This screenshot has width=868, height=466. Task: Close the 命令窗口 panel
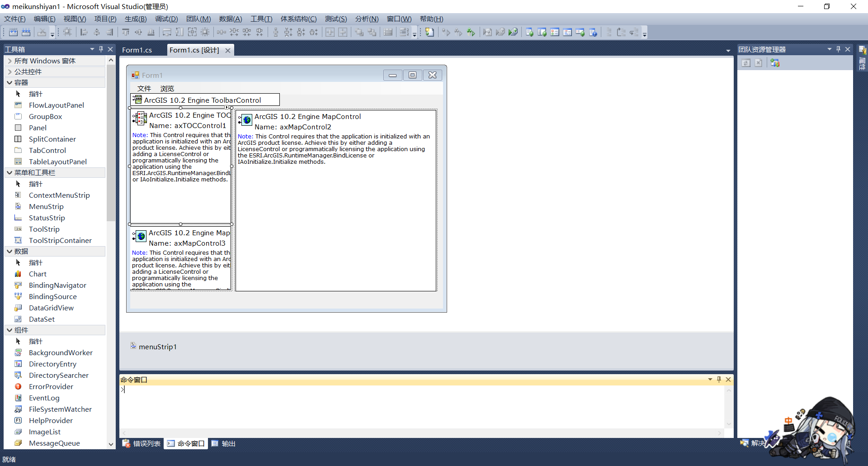click(x=728, y=379)
